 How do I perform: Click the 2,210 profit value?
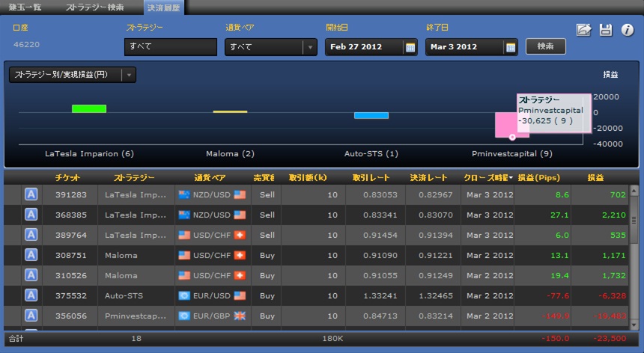click(614, 215)
